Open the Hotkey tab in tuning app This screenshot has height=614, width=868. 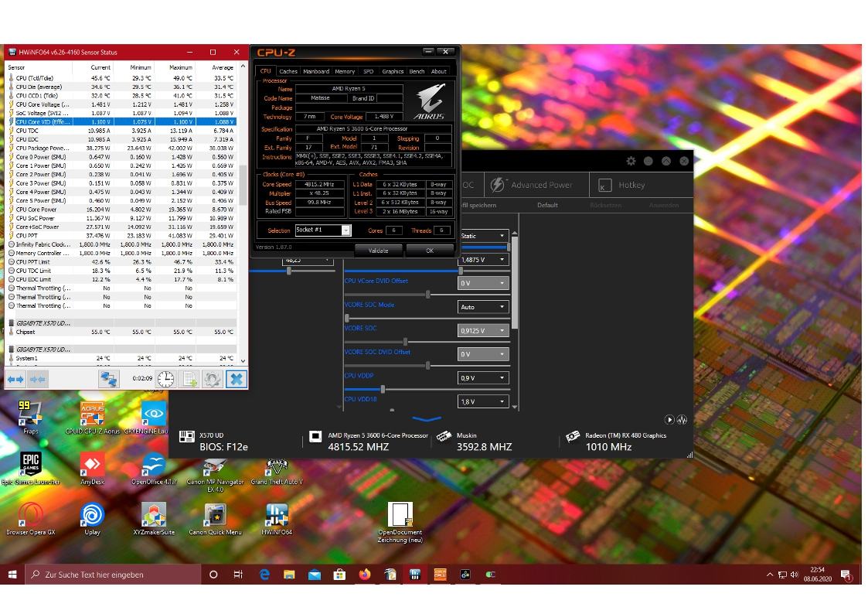click(641, 185)
